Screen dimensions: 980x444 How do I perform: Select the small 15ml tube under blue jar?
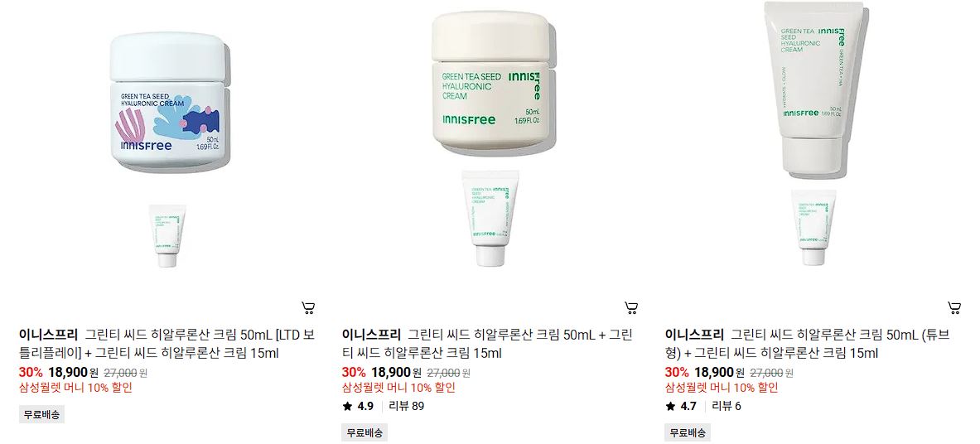(167, 235)
